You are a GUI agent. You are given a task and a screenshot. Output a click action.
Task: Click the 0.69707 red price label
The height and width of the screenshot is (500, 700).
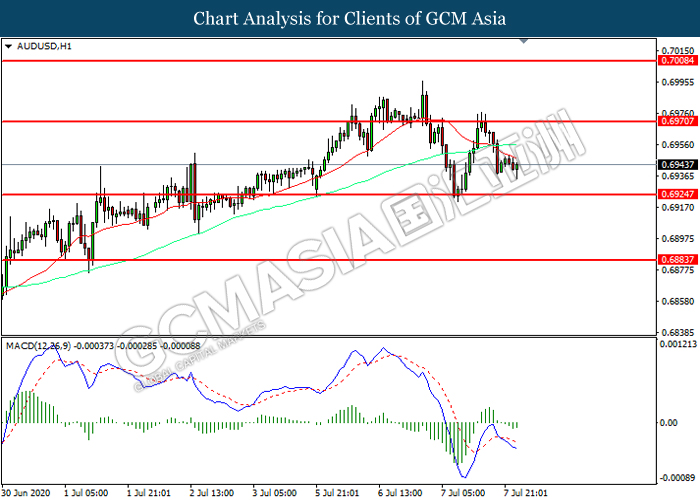click(677, 121)
